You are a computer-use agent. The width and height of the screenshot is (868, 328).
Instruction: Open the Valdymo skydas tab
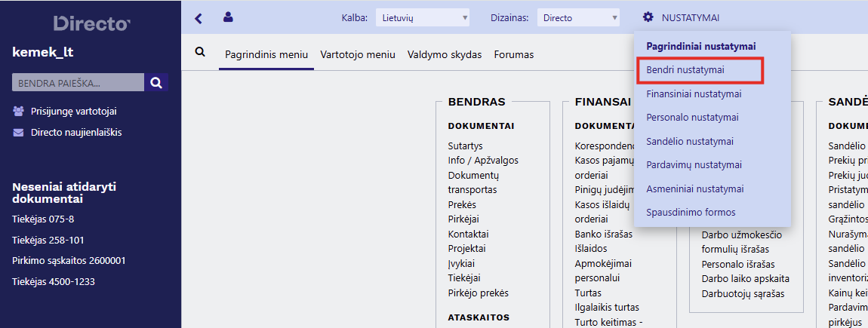click(445, 55)
